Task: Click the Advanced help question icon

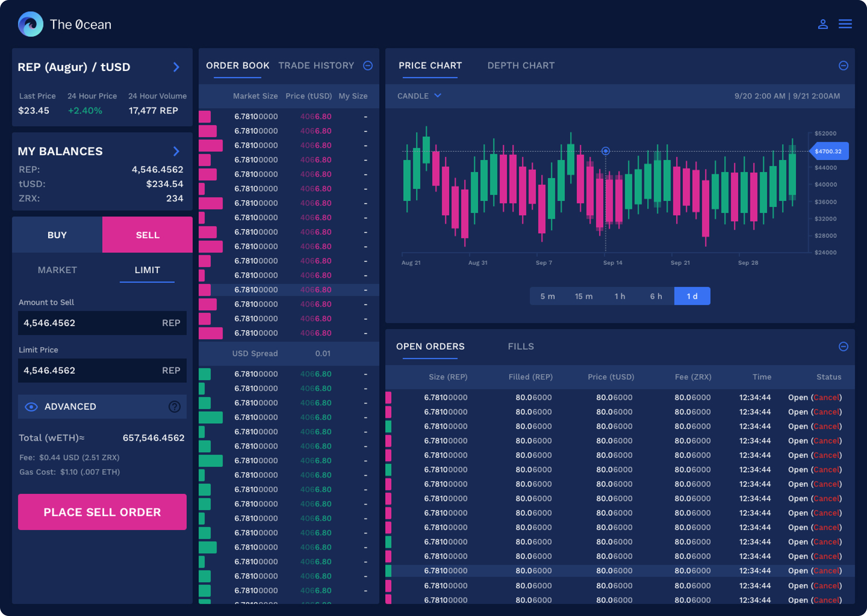Action: click(174, 407)
